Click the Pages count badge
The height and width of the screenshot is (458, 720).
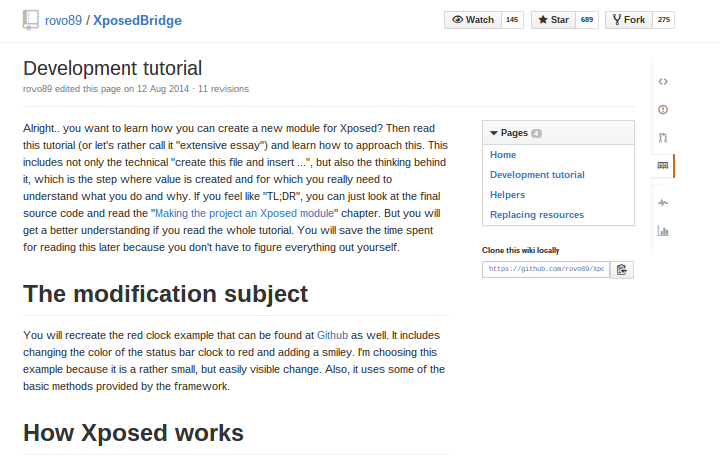(x=536, y=133)
